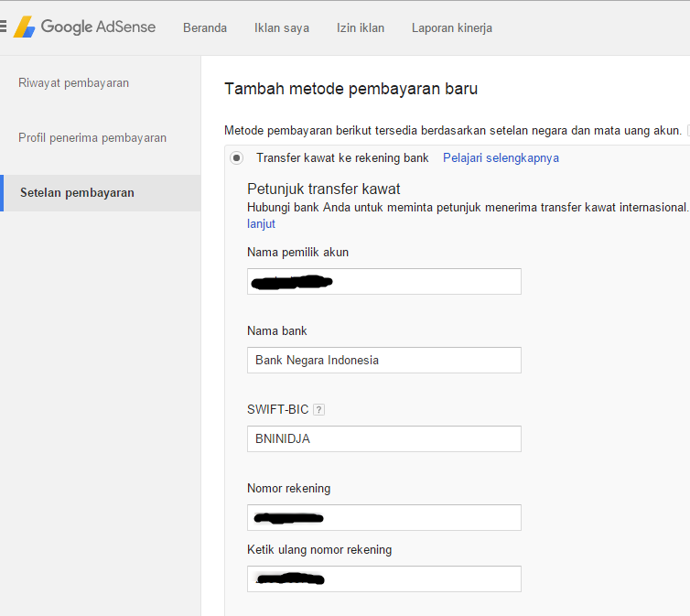Screen dimensions: 690x616
Task: Select Setelan pembayaran in the sidebar
Action: click(x=77, y=193)
